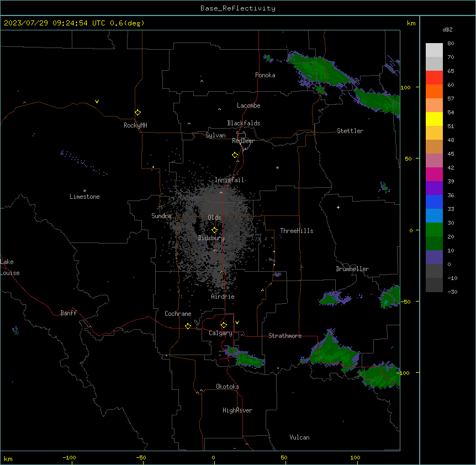
Task: Click the Lacombe city label
Action: click(248, 105)
